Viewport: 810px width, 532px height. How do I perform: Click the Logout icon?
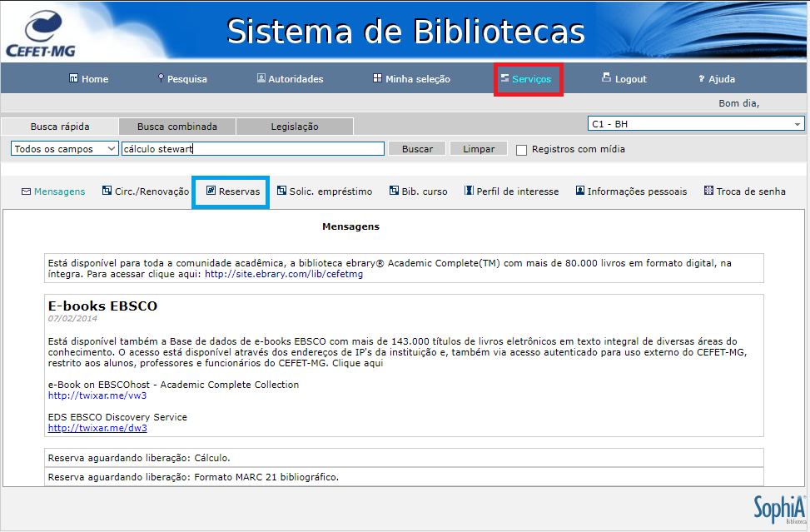click(607, 77)
